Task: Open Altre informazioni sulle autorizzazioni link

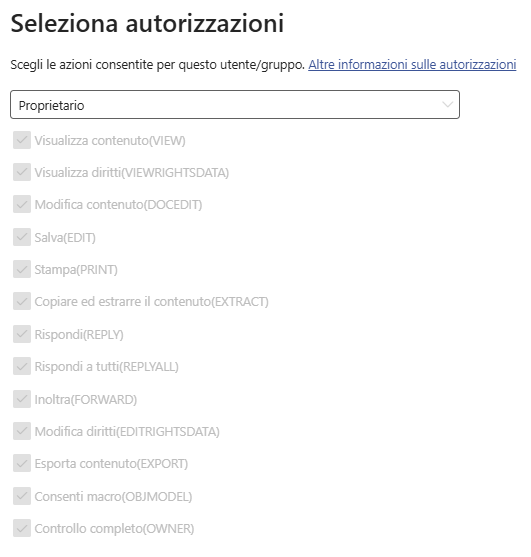Action: point(412,65)
